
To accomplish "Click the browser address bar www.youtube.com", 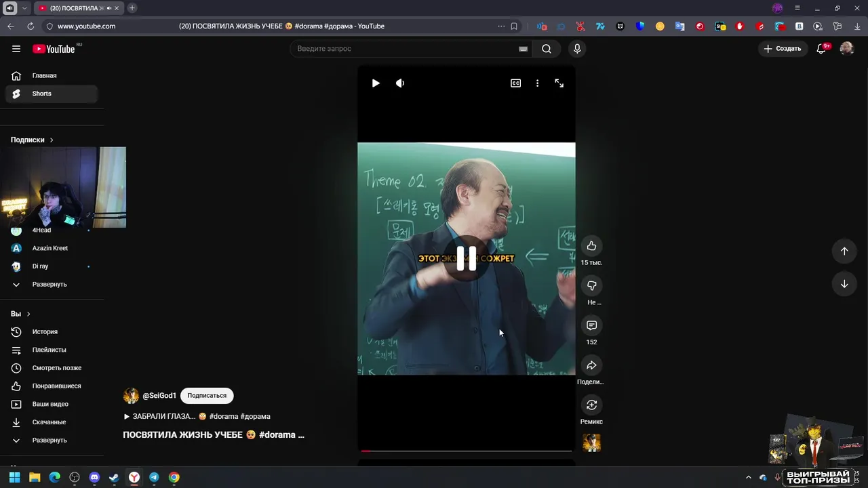I will click(86, 26).
